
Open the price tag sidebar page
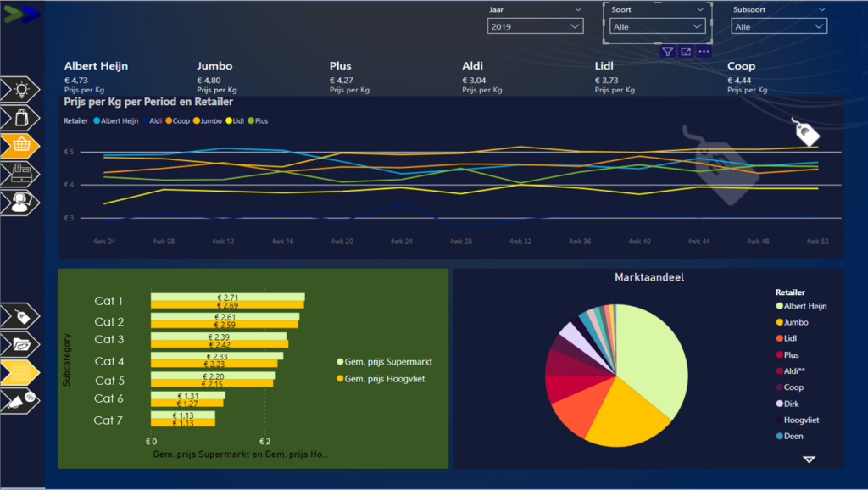(20, 316)
